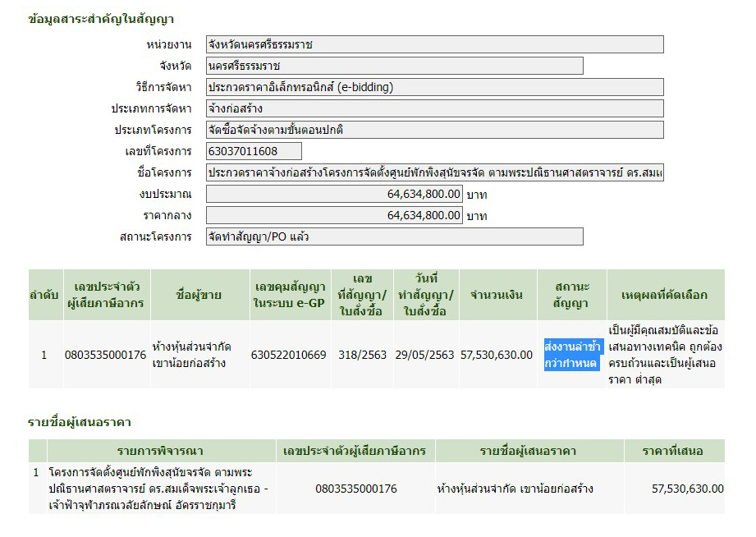The height and width of the screenshot is (537, 756).
Task: Select the วิธีการจัดหา e-bidding field
Action: [434, 87]
